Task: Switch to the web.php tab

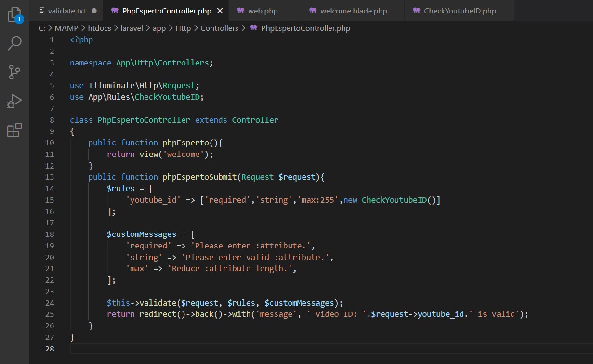Action: click(x=264, y=11)
